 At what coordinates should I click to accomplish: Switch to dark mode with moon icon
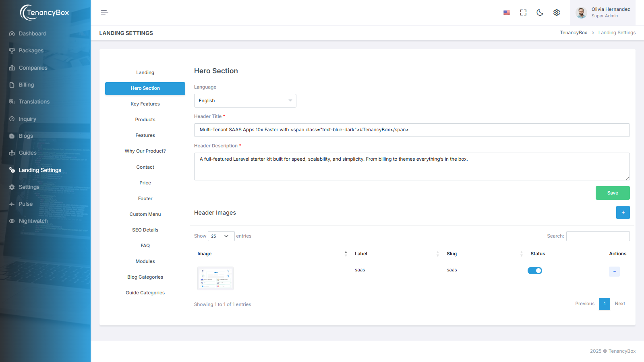[x=540, y=13]
